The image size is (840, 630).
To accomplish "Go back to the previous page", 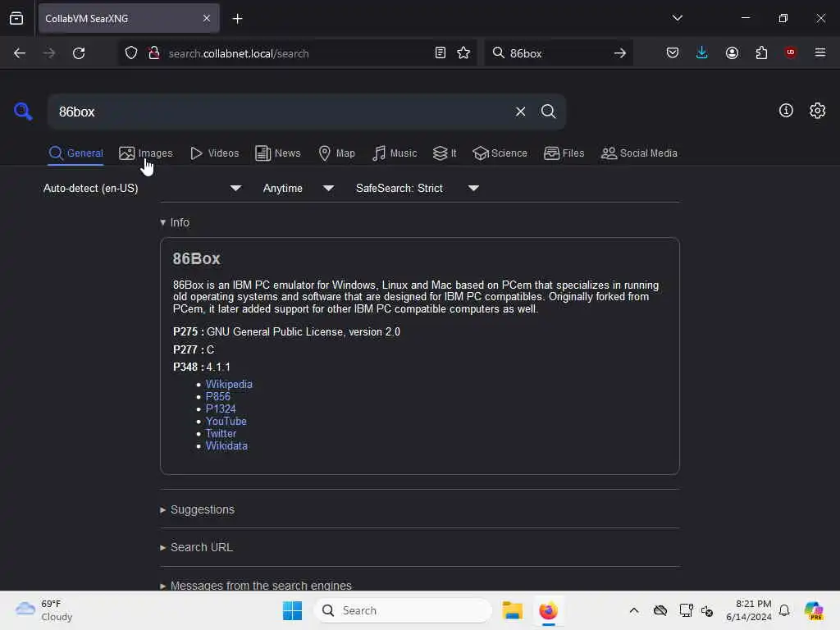I will (20, 53).
